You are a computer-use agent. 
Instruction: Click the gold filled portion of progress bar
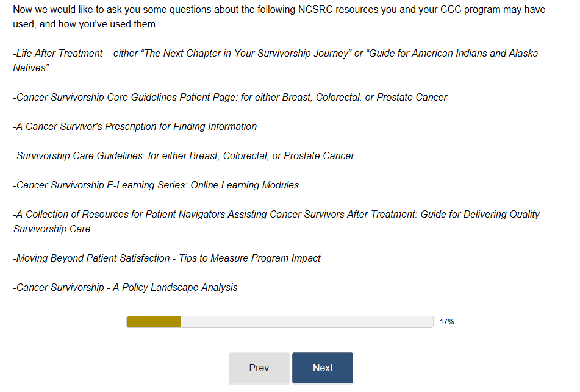pyautogui.click(x=153, y=322)
